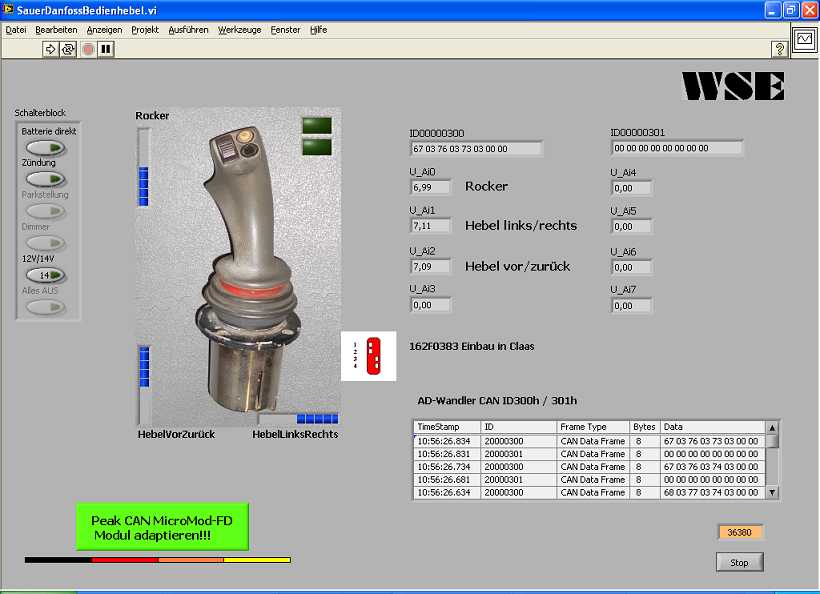Screen dimensions: 820x594
Task: Click the red Abort Execution icon
Action: (x=88, y=49)
